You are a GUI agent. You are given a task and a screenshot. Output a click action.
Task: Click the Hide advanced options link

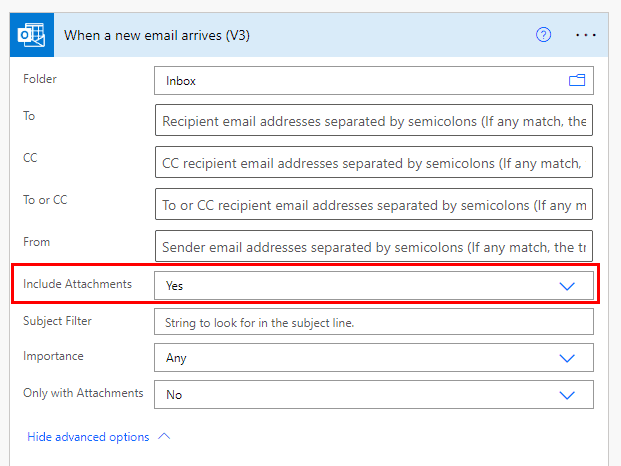click(88, 437)
